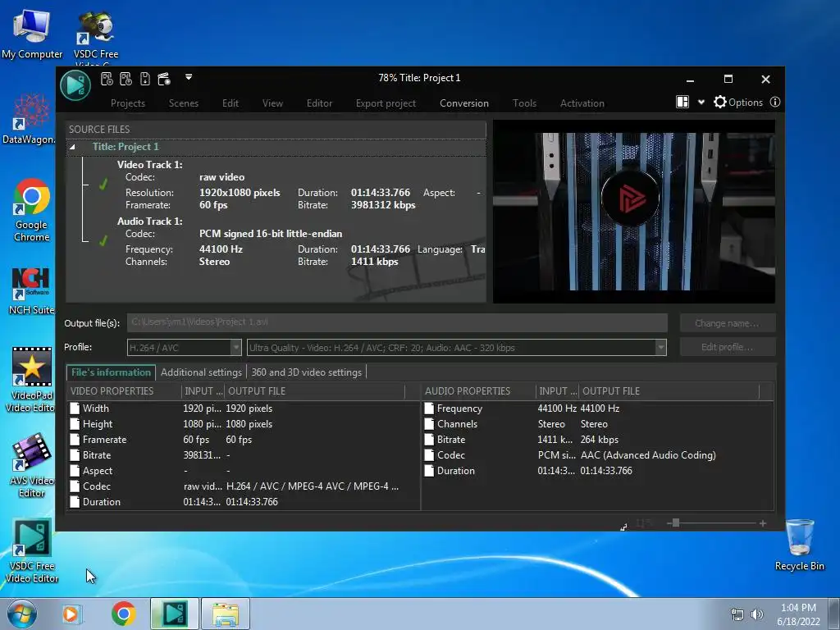This screenshot has width=840, height=630.
Task: Click the audio Channels row icon
Action: tap(428, 424)
